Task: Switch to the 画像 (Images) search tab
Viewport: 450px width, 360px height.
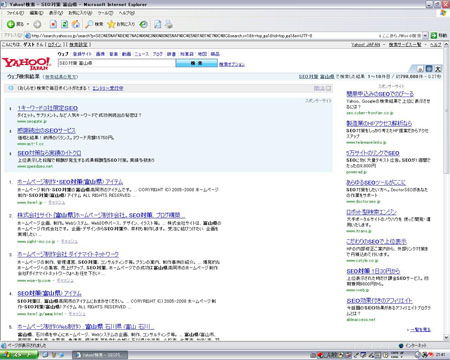Action: (100, 54)
